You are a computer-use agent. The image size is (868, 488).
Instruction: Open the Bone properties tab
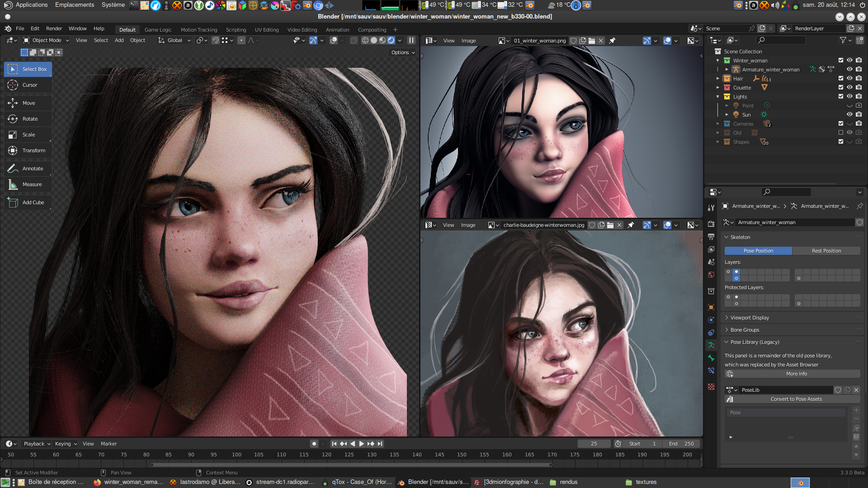point(711,358)
